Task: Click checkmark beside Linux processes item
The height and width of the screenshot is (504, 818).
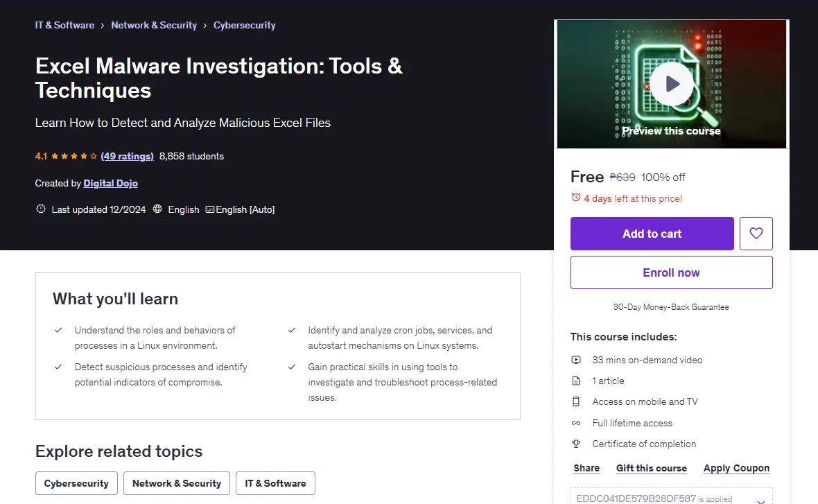Action: tap(58, 330)
